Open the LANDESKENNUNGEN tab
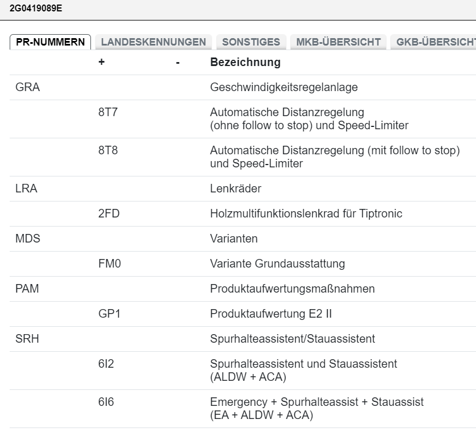476x448 pixels. point(153,42)
